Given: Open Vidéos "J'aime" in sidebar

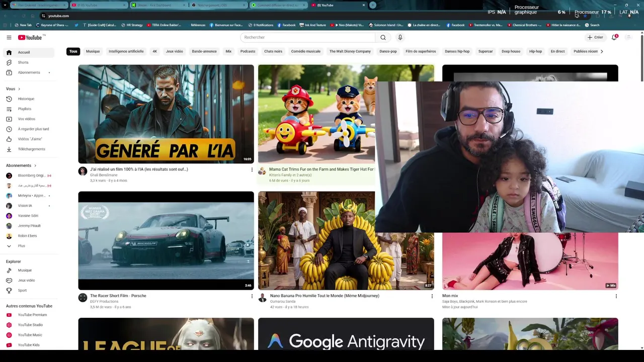Looking at the screenshot, I should (30, 139).
